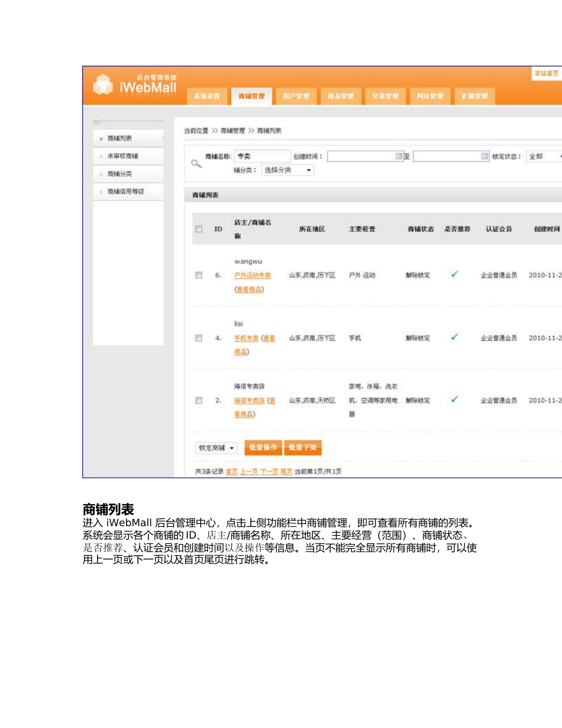Check the box for shop ID 6
Image resolution: width=562 pixels, height=728 pixels.
[x=199, y=275]
